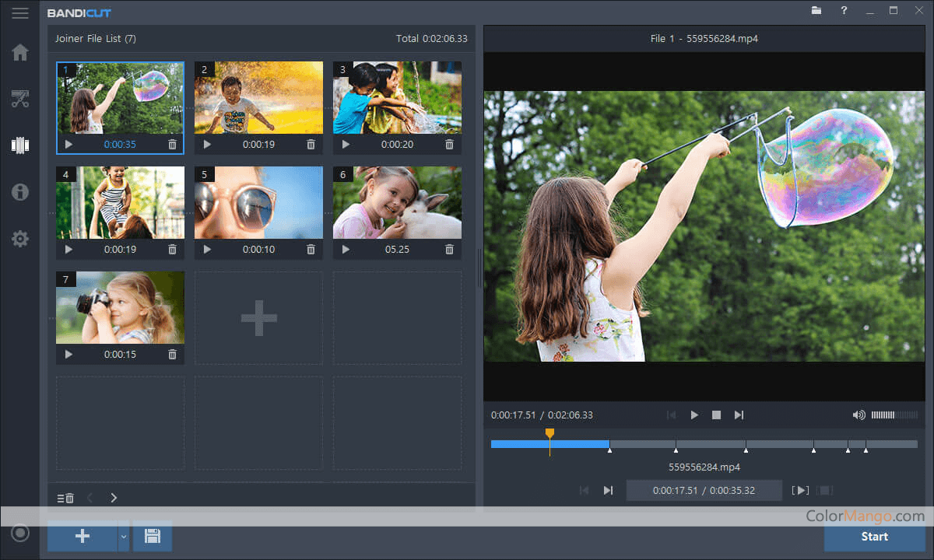
Task: Mute the preview volume speaker
Action: [x=859, y=415]
